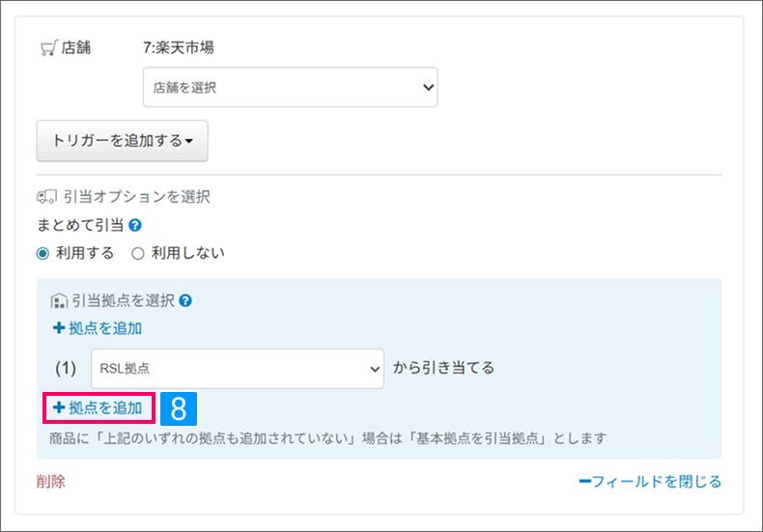
Task: Open the help icon next to 引当拠点を選択
Action: (x=185, y=301)
